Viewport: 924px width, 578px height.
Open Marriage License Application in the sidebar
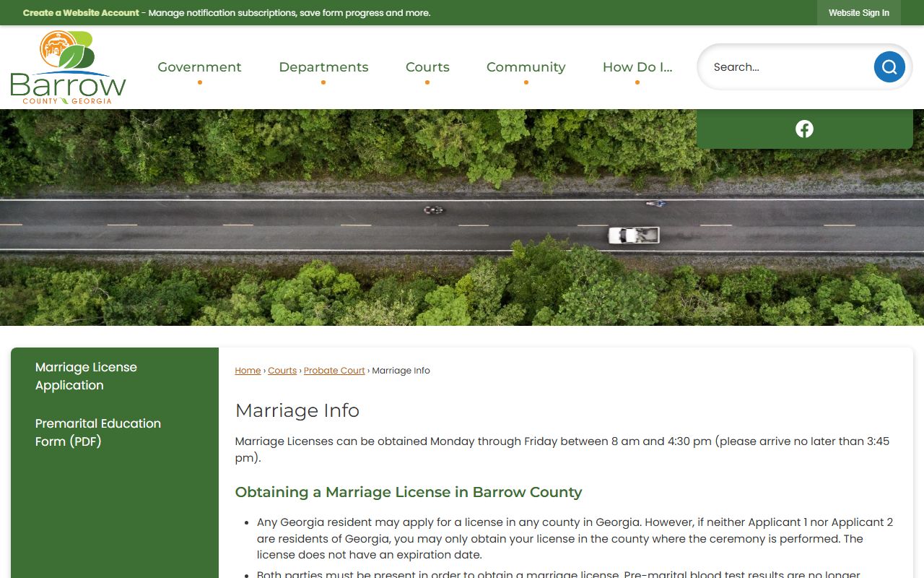tap(86, 376)
